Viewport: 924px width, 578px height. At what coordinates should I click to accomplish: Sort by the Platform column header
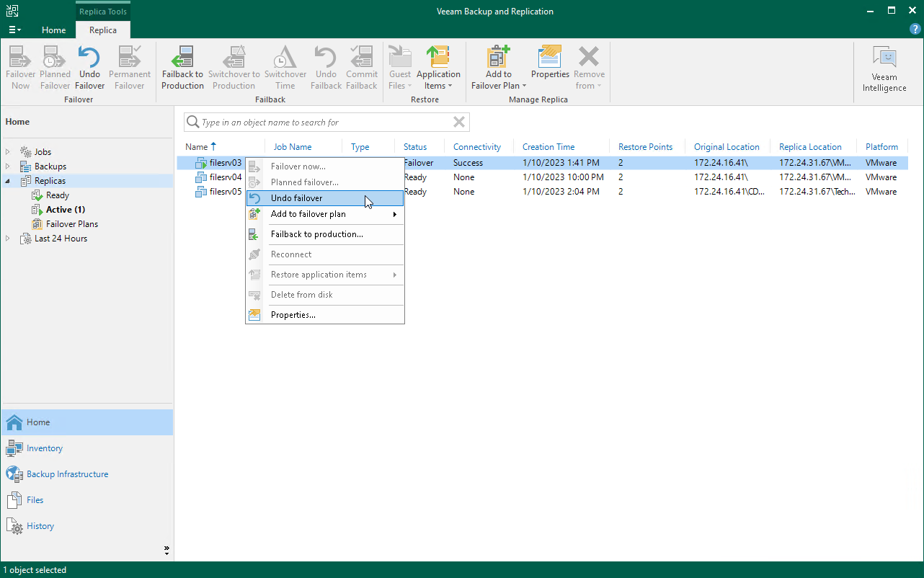882,147
